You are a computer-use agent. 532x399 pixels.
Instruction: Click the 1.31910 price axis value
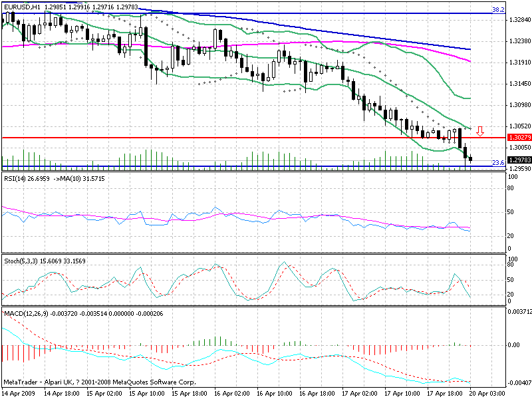coord(520,63)
